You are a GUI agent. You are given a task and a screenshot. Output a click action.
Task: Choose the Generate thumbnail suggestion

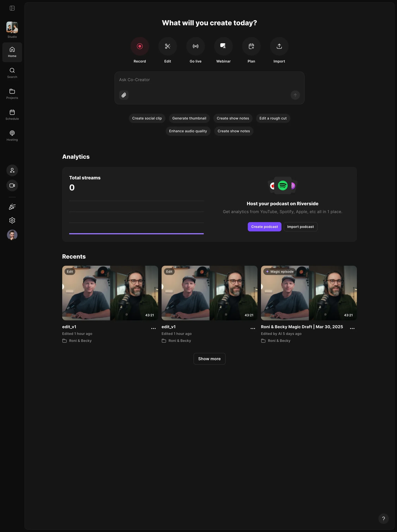coord(189,118)
